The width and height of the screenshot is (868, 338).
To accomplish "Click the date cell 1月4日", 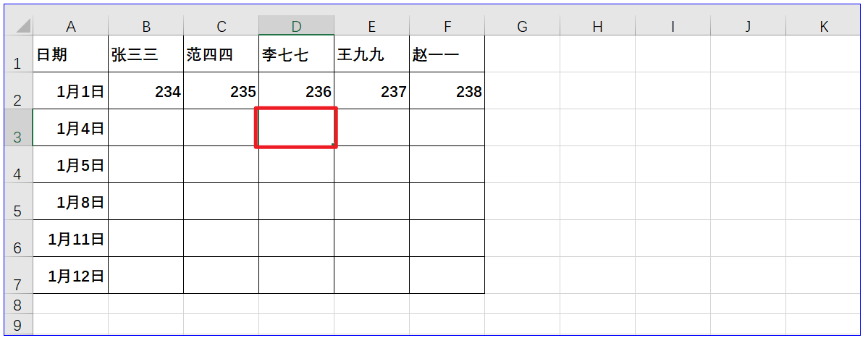I will tap(70, 128).
